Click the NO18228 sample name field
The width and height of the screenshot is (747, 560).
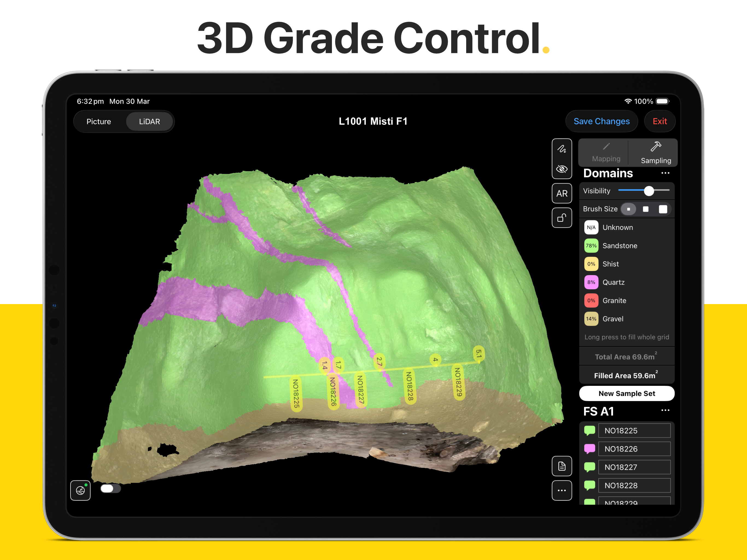pos(634,485)
